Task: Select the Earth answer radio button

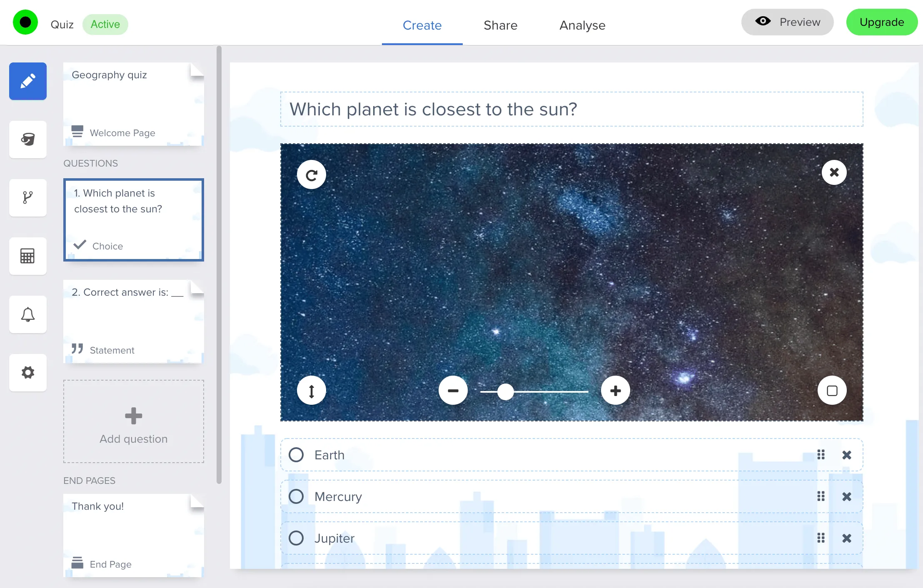Action: pos(296,455)
